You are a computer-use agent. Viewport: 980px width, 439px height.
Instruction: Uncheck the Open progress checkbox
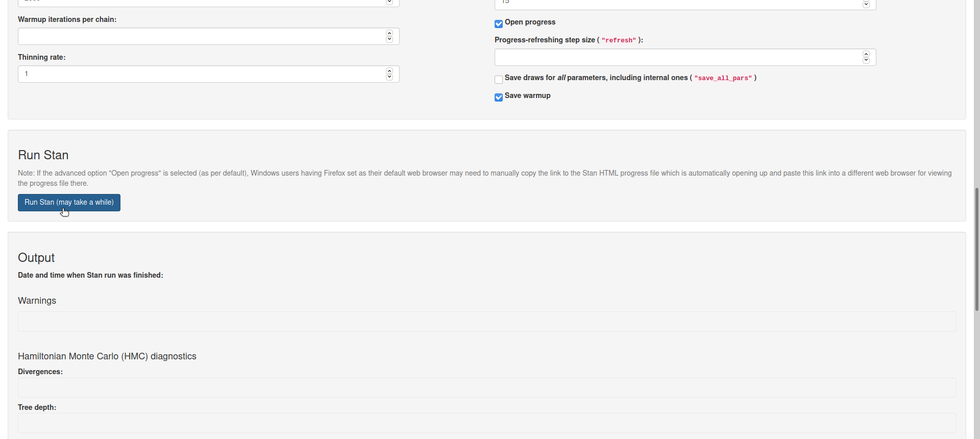click(x=499, y=24)
